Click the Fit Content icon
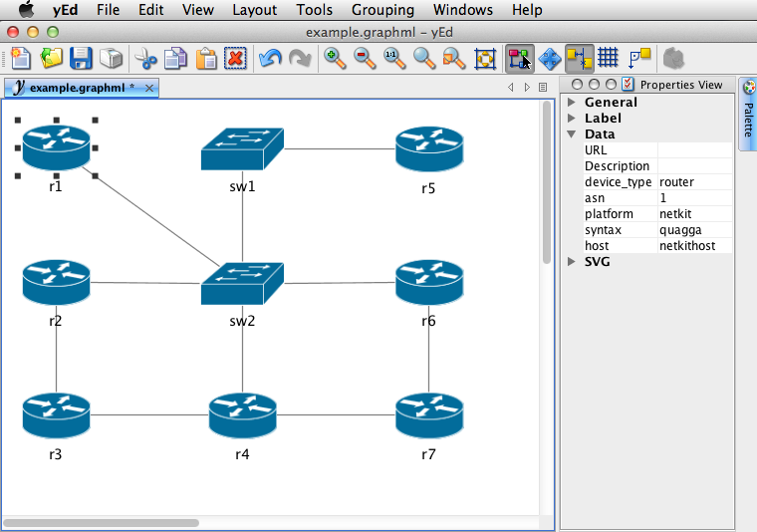Screen dimensions: 757x532 click(485, 59)
